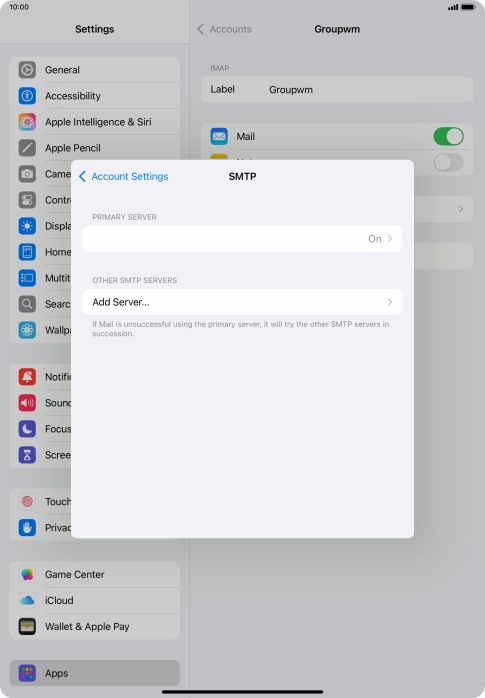Screen dimensions: 485x698
Task: Expand the Add Server chevron
Action: click(x=390, y=302)
